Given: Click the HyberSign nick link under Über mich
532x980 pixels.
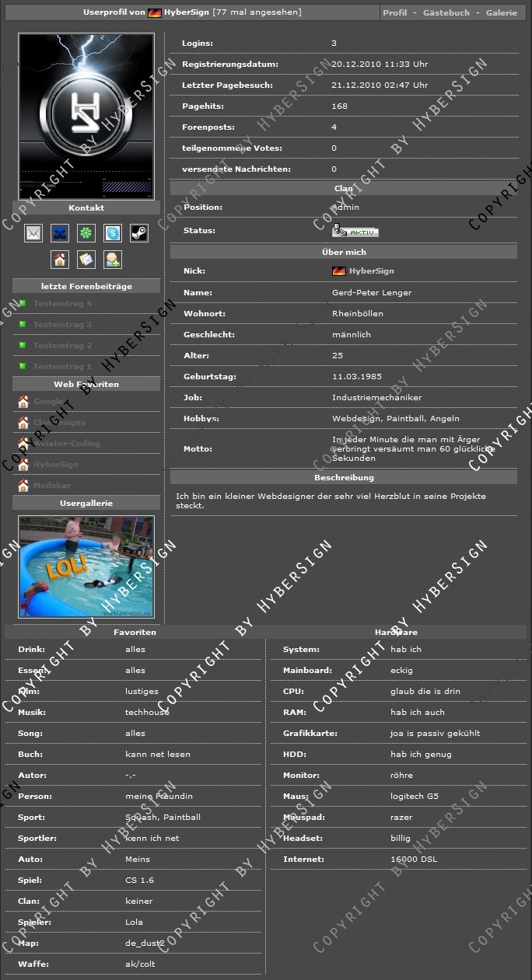Looking at the screenshot, I should [x=371, y=271].
